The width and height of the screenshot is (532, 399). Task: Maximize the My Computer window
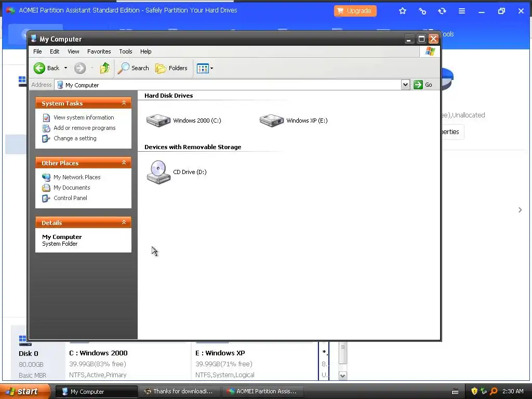(421, 39)
